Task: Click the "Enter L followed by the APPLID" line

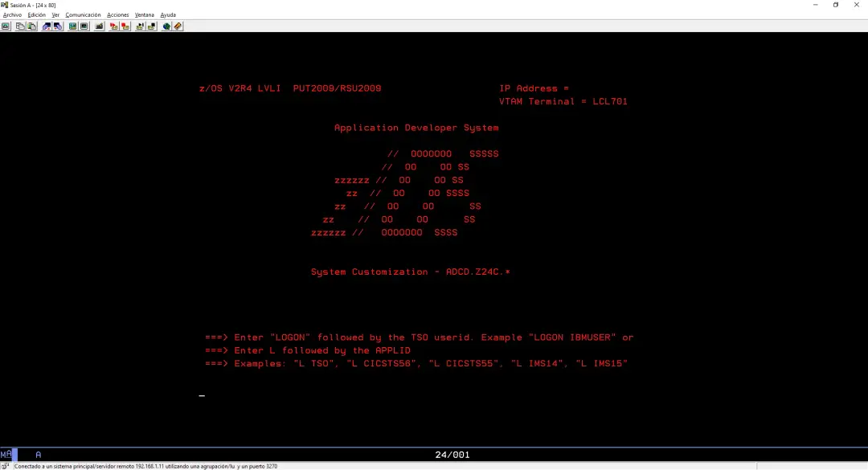Action: [308, 350]
